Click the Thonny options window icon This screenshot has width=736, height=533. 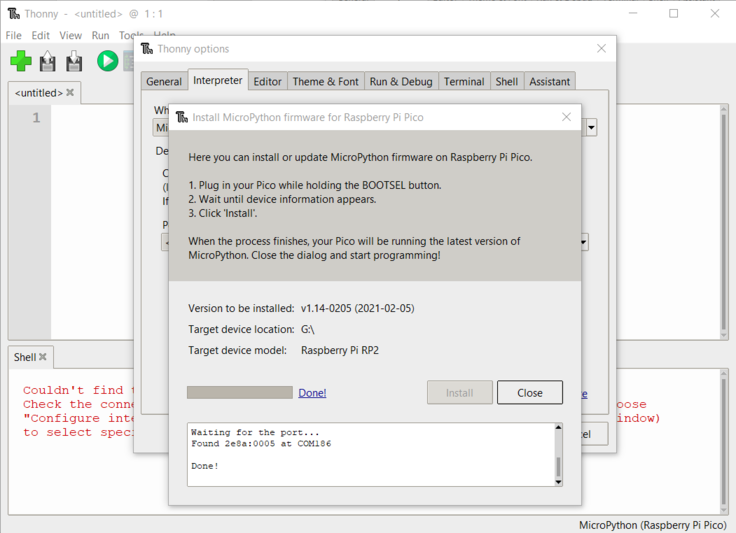click(x=147, y=48)
